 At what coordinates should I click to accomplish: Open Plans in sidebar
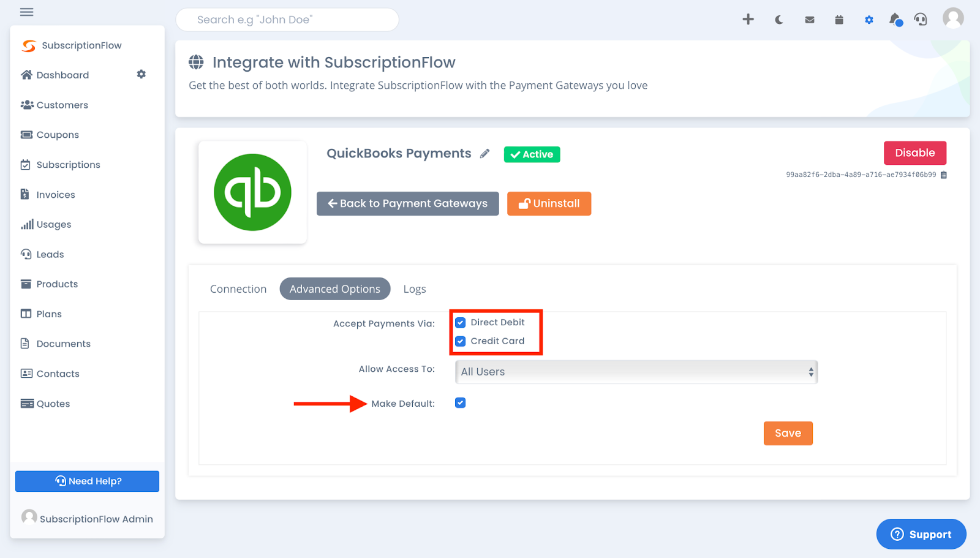coord(41,314)
